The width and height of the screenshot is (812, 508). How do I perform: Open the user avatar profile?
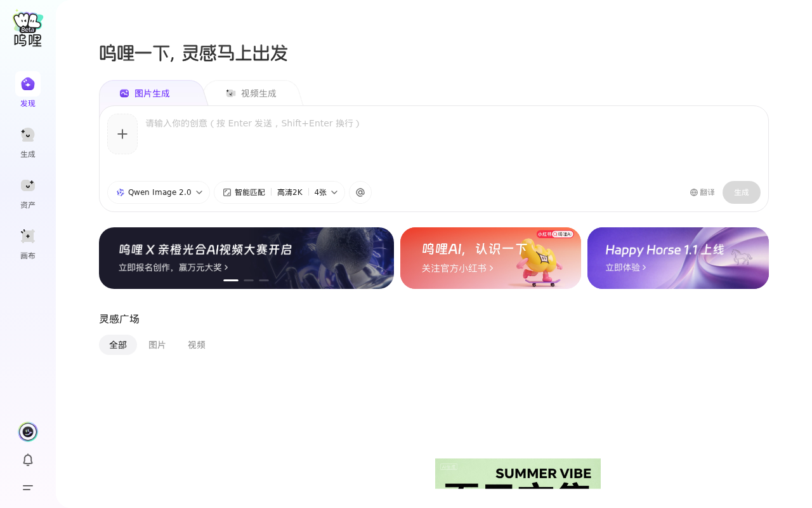click(x=28, y=432)
